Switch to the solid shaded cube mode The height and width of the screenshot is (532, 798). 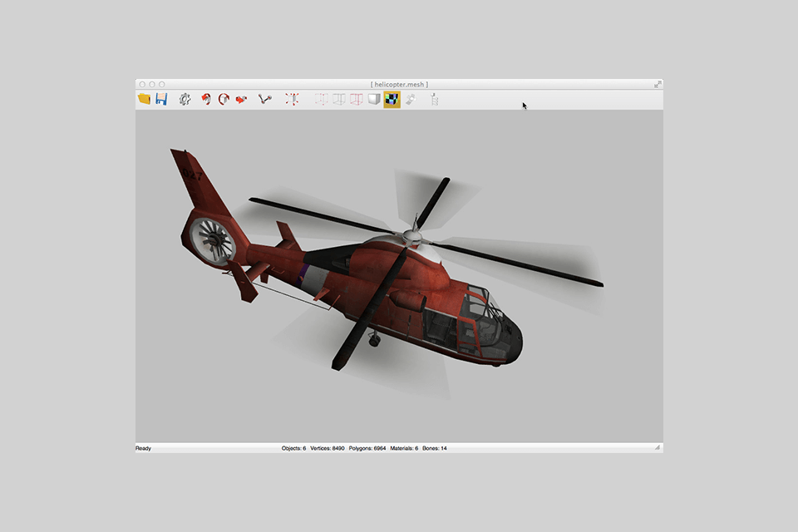tap(374, 100)
